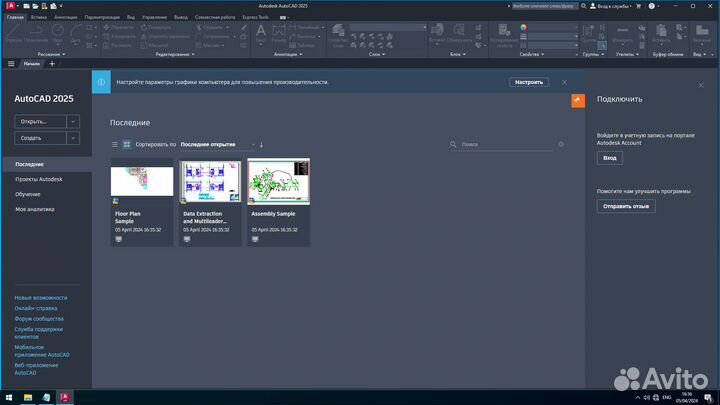Click the Measure tool in Utilities

[x=623, y=34]
